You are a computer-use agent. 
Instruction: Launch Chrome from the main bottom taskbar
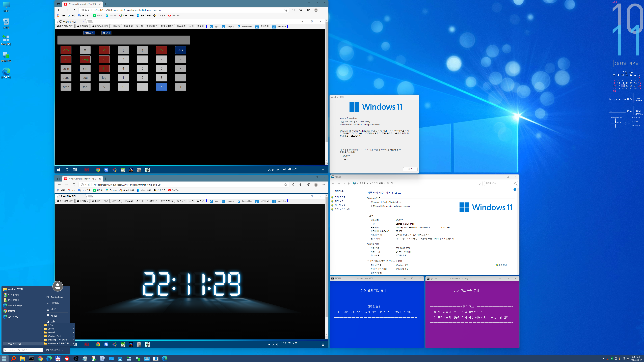[40, 359]
